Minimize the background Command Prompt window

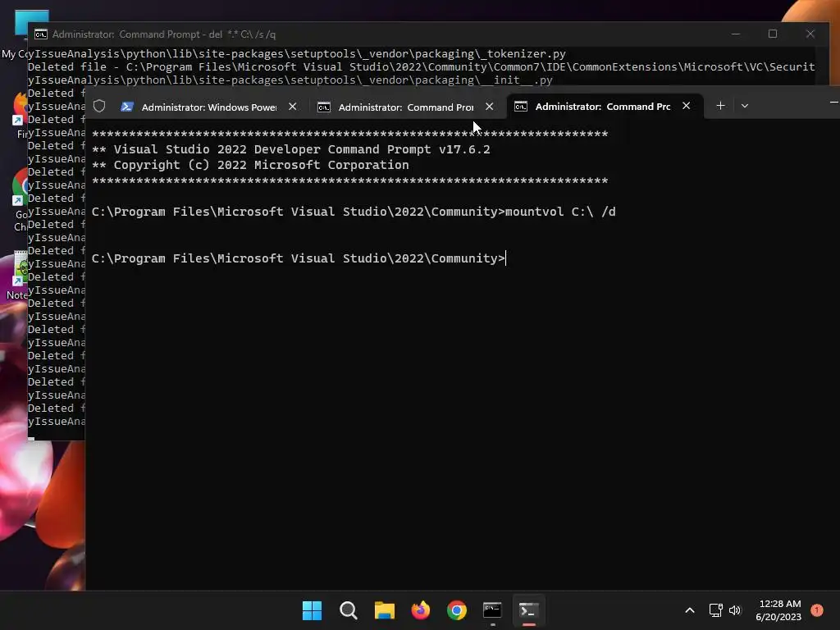736,34
